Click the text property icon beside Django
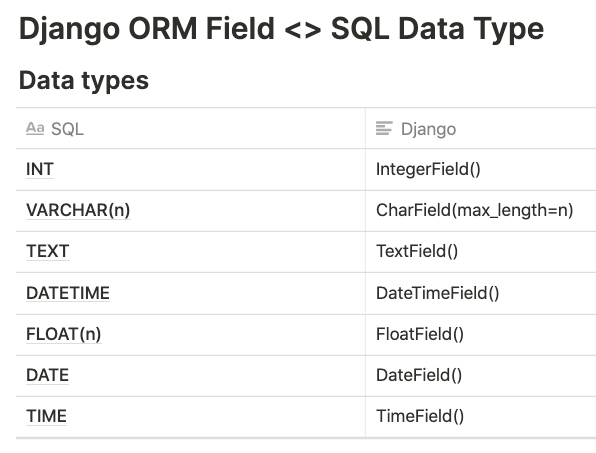The width and height of the screenshot is (596, 453). [x=384, y=128]
